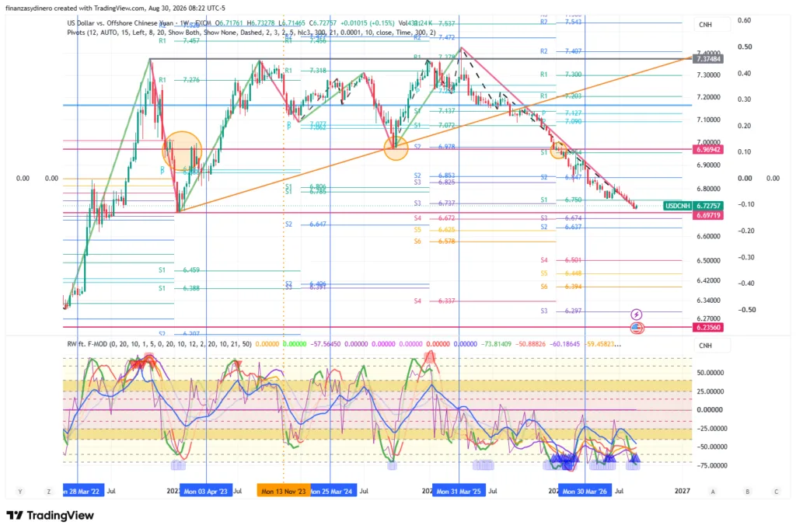Click the R2 7.407 pivot label
The width and height of the screenshot is (796, 532).
point(561,51)
